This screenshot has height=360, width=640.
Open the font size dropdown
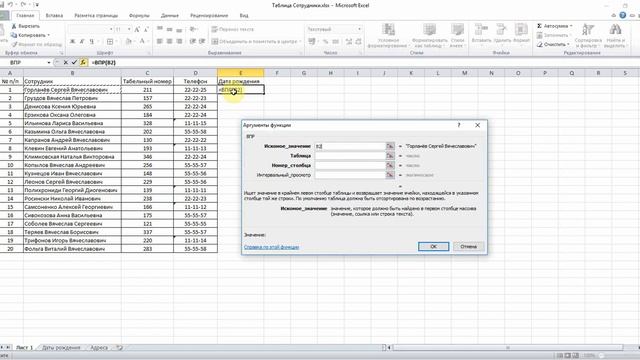pos(129,29)
